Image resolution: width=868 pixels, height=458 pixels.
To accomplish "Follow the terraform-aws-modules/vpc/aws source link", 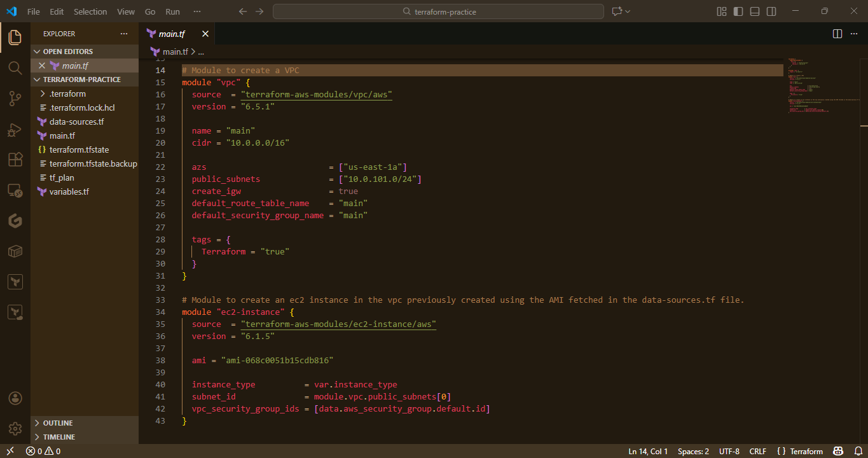I will pos(315,94).
